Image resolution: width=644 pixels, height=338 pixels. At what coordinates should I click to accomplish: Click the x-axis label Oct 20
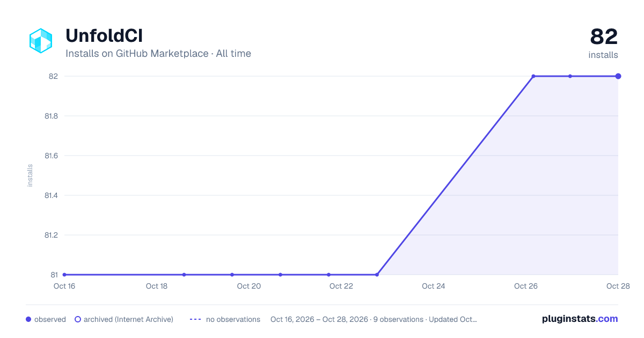click(x=249, y=286)
